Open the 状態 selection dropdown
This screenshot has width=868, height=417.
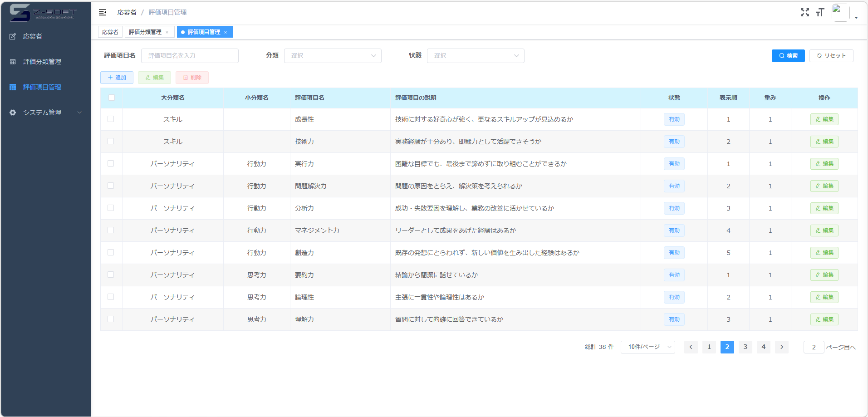coord(475,55)
